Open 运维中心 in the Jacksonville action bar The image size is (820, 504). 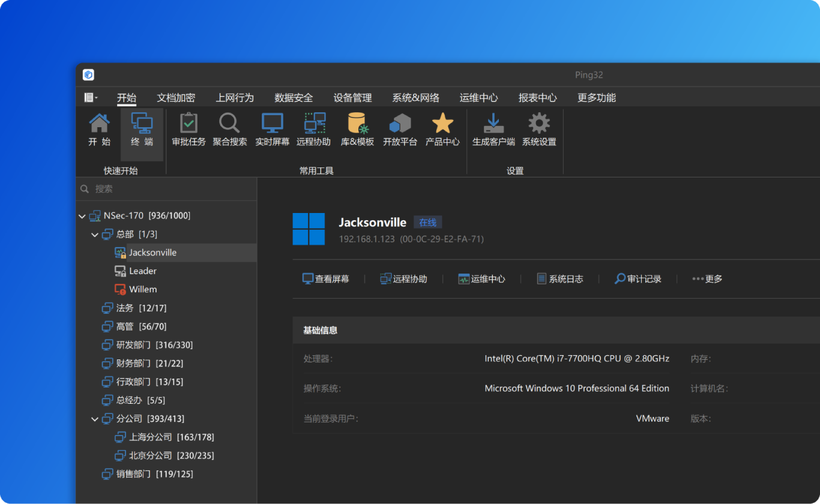pyautogui.click(x=481, y=279)
